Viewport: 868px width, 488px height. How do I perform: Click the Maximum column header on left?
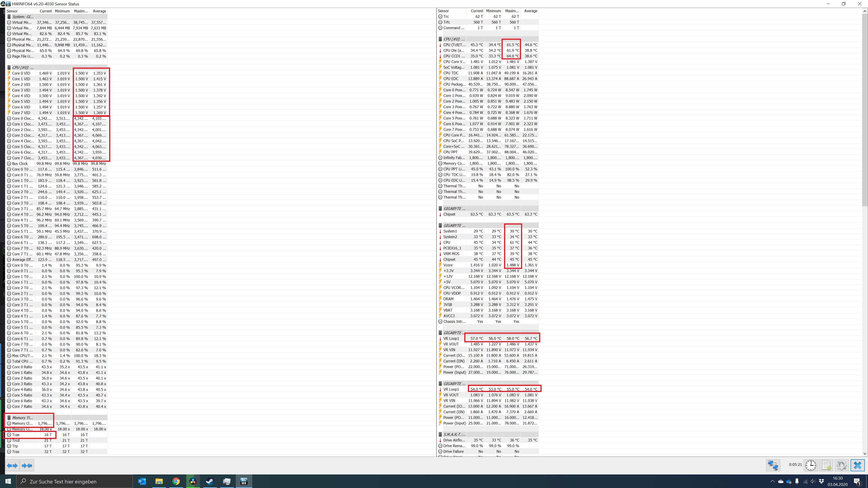click(80, 11)
